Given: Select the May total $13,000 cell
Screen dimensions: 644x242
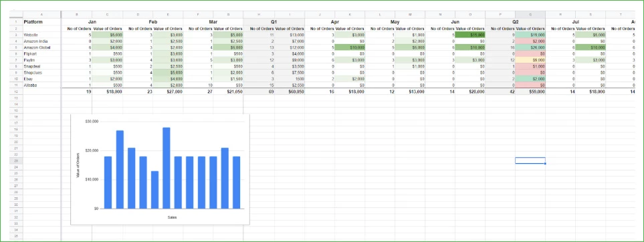Looking at the screenshot, I should point(410,92).
